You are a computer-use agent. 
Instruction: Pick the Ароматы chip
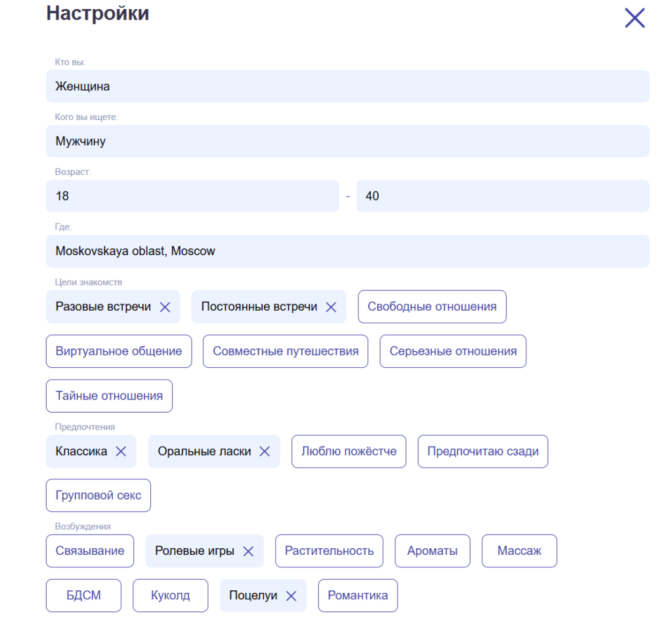pos(432,551)
